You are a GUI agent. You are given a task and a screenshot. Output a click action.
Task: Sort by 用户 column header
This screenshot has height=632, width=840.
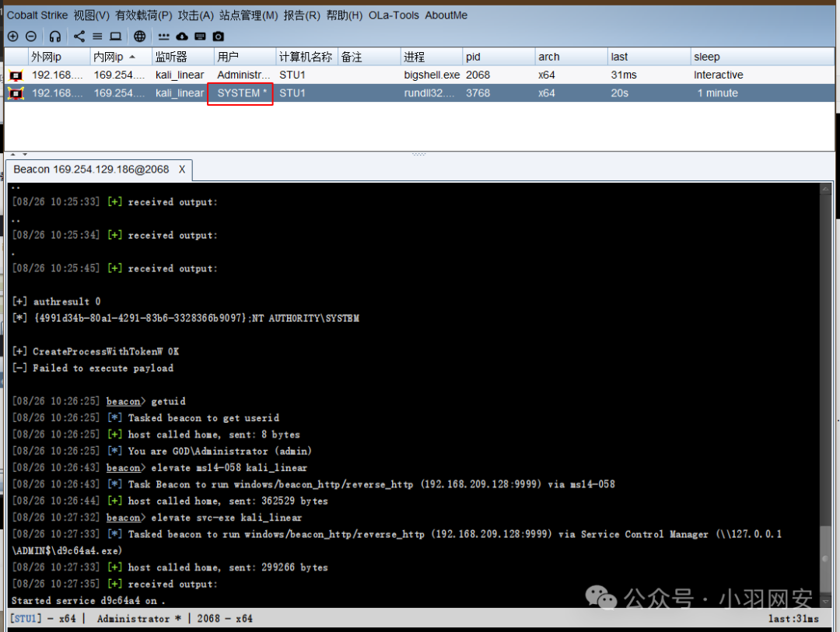245,57
